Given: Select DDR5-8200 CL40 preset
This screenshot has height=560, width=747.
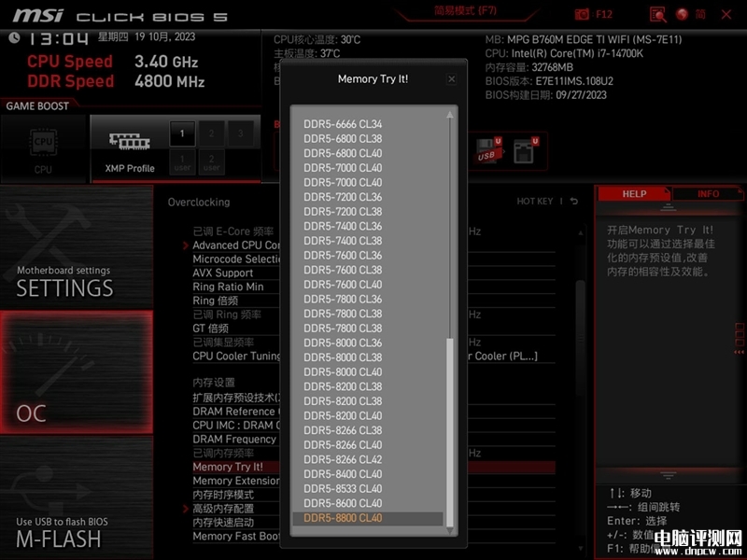Looking at the screenshot, I should pyautogui.click(x=343, y=415).
